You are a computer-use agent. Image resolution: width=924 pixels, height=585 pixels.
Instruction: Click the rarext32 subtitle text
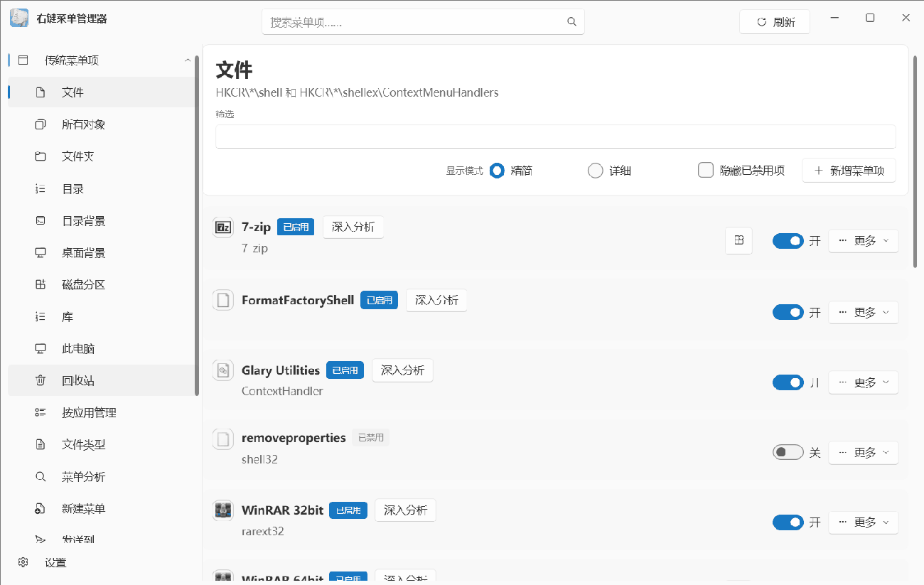click(263, 531)
